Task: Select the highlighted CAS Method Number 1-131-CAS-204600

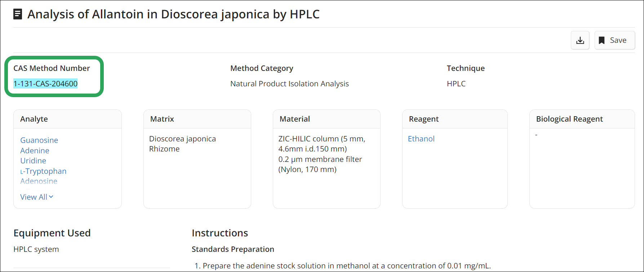Action: click(45, 83)
